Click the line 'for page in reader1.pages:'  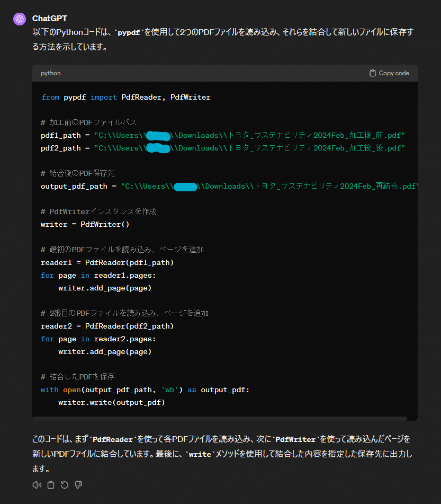(x=98, y=276)
